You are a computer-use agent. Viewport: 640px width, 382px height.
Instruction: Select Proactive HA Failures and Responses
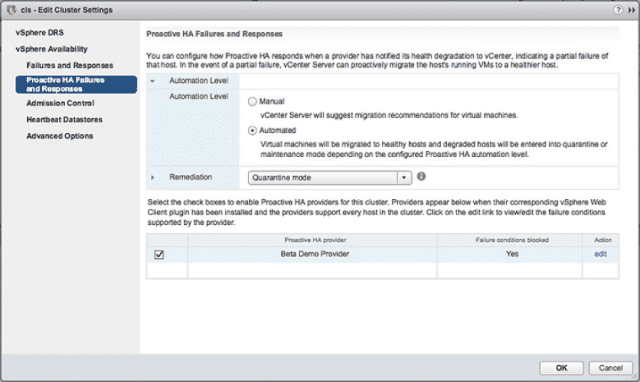click(76, 84)
